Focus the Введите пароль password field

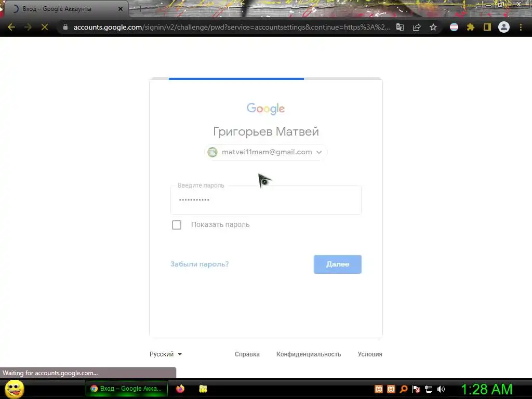tap(265, 200)
